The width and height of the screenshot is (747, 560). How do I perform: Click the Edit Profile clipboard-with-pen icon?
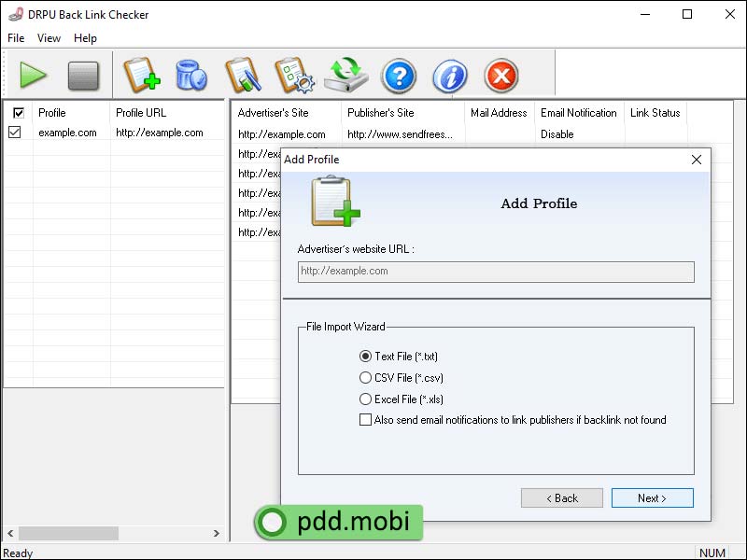[242, 75]
